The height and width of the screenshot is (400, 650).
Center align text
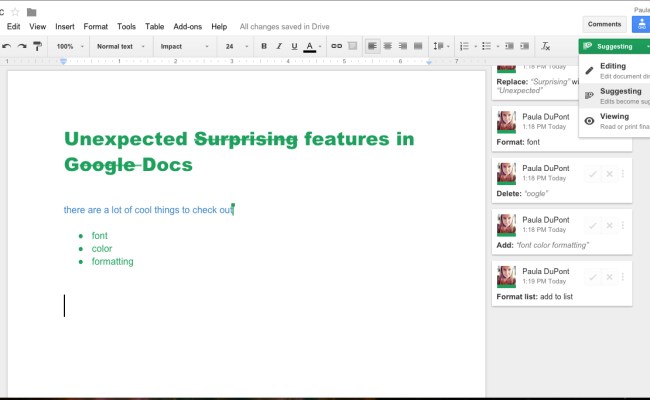(388, 46)
